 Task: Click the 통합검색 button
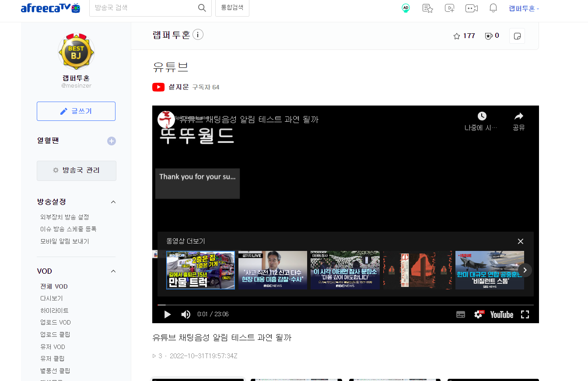tap(232, 8)
